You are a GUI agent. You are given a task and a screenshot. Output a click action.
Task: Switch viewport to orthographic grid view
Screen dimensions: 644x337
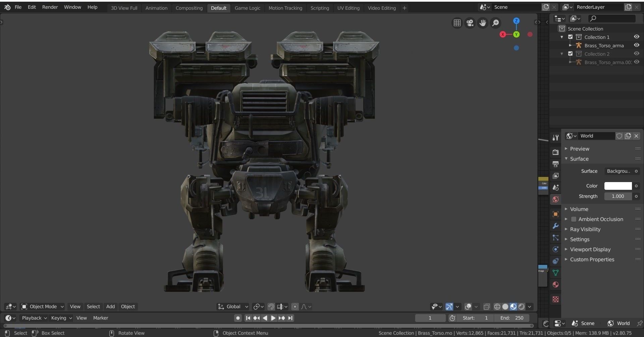[457, 23]
